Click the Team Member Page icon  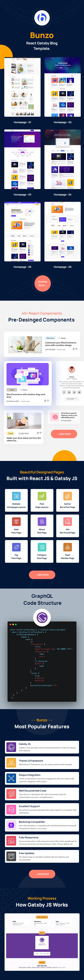click(x=68, y=547)
